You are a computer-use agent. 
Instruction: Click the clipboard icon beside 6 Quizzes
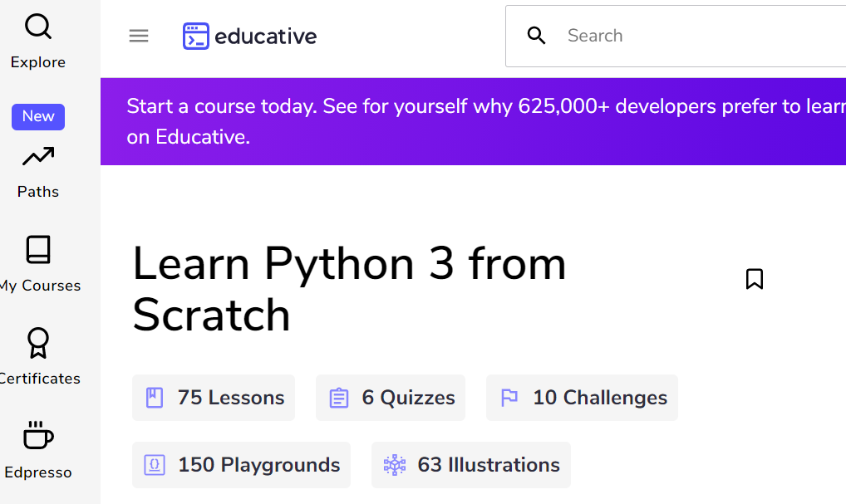pyautogui.click(x=339, y=398)
